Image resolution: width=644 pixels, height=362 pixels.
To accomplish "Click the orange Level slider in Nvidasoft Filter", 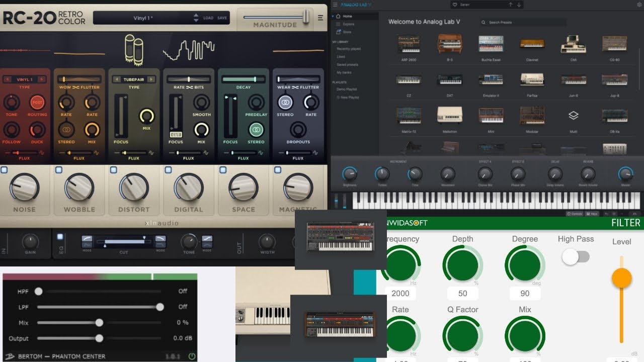I will (621, 299).
